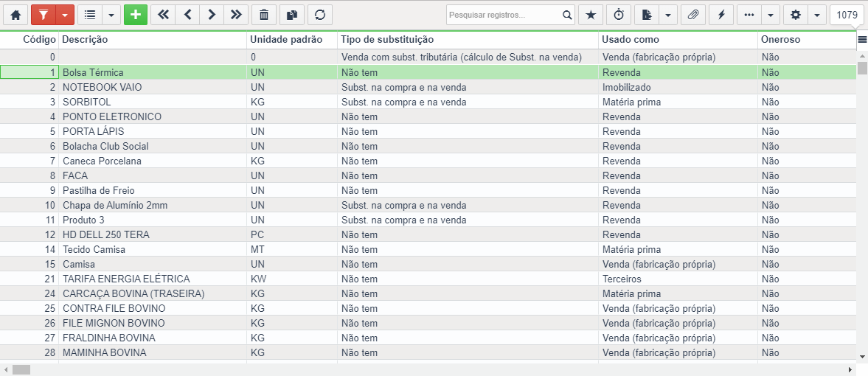Jump to the last record
The width and height of the screenshot is (868, 376).
point(237,15)
